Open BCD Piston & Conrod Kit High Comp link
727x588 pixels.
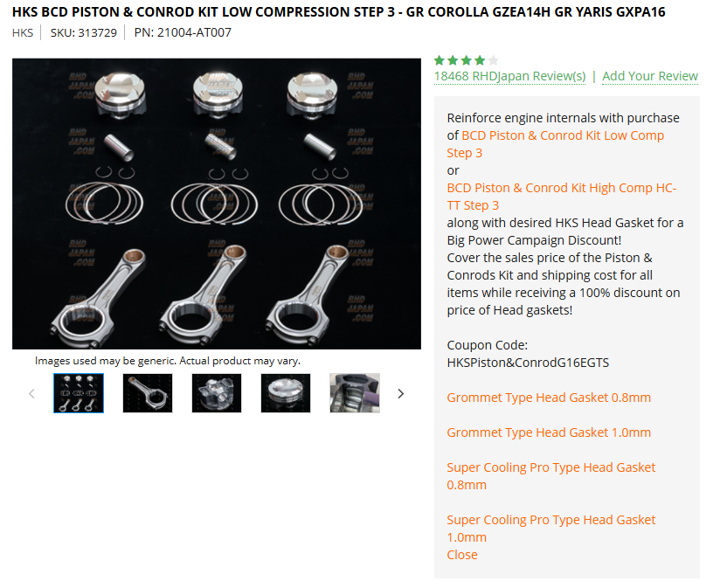point(562,197)
